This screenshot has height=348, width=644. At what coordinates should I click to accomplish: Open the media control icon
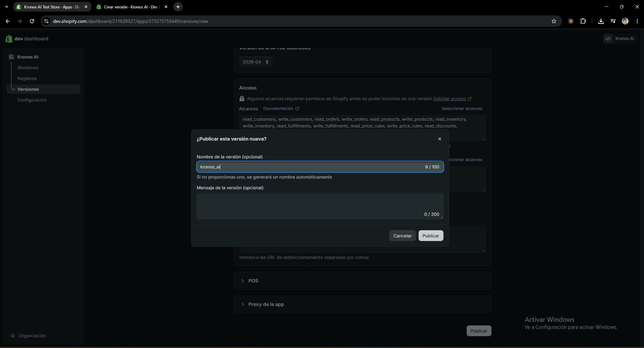pos(613,21)
